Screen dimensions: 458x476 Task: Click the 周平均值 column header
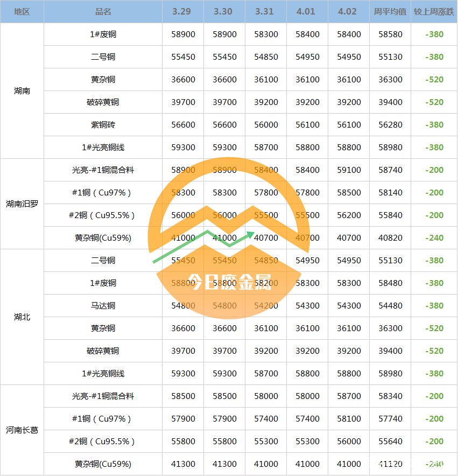coord(390,11)
